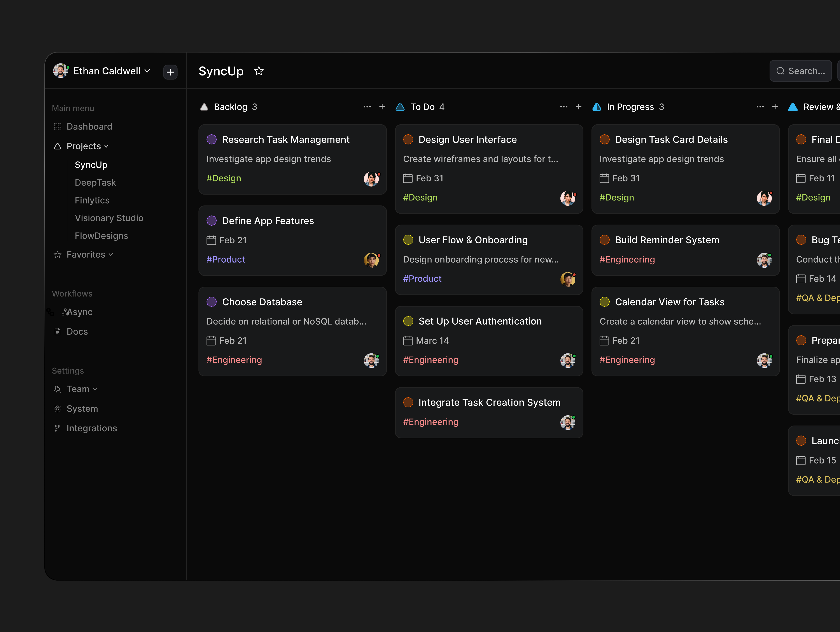Open Docs in the Workflows menu
Viewport: 840px width, 632px height.
click(77, 332)
